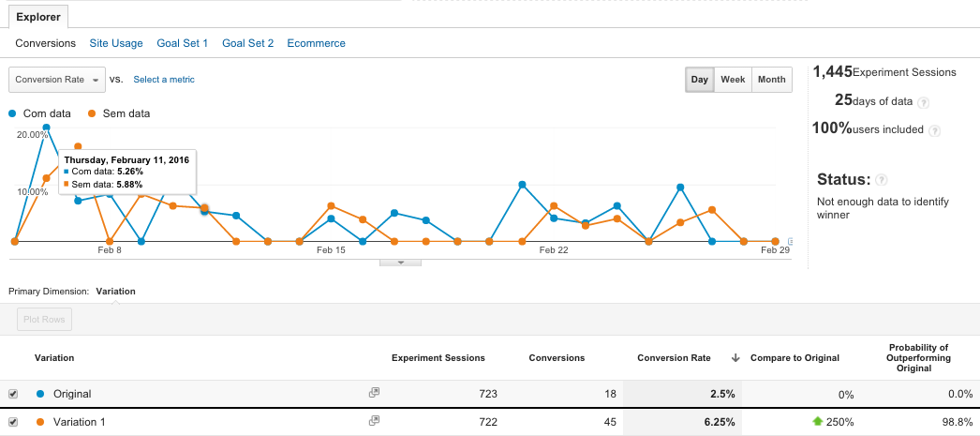This screenshot has height=436, width=980.
Task: Switch the chart to Month view
Action: [772, 80]
